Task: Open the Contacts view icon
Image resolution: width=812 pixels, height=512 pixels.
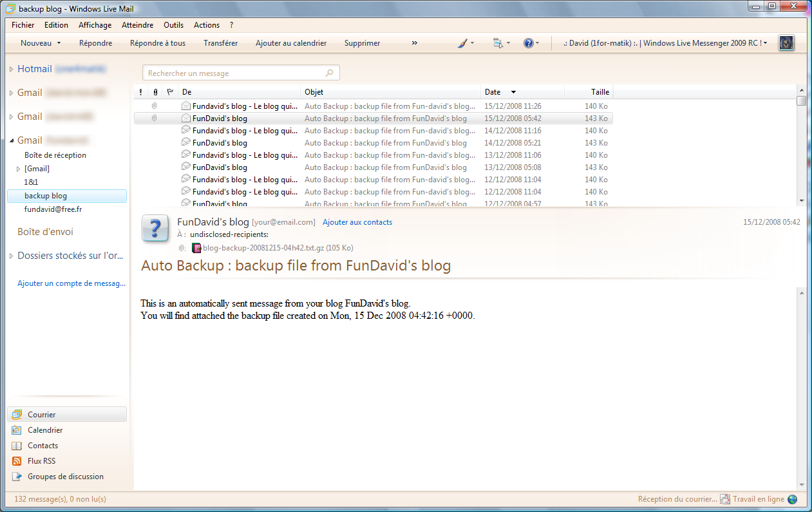Action: tap(17, 446)
